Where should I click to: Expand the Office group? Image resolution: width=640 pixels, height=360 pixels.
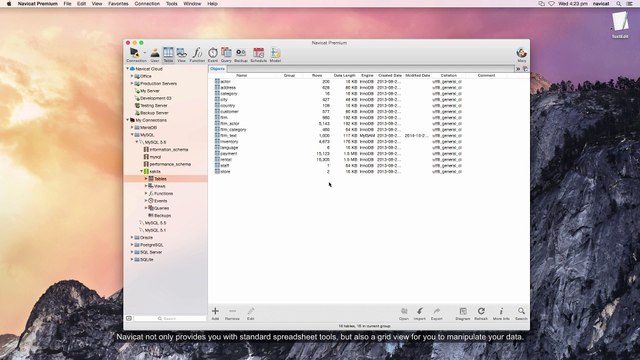point(132,76)
